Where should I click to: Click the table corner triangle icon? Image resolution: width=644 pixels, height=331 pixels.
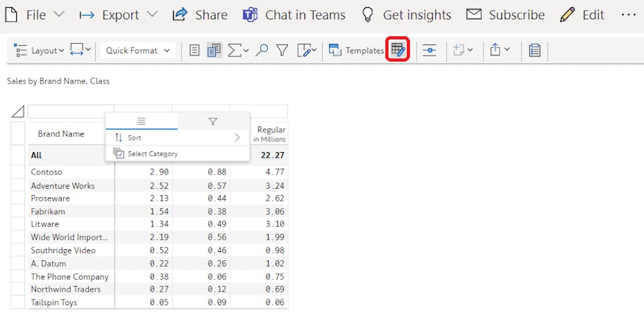click(x=17, y=111)
